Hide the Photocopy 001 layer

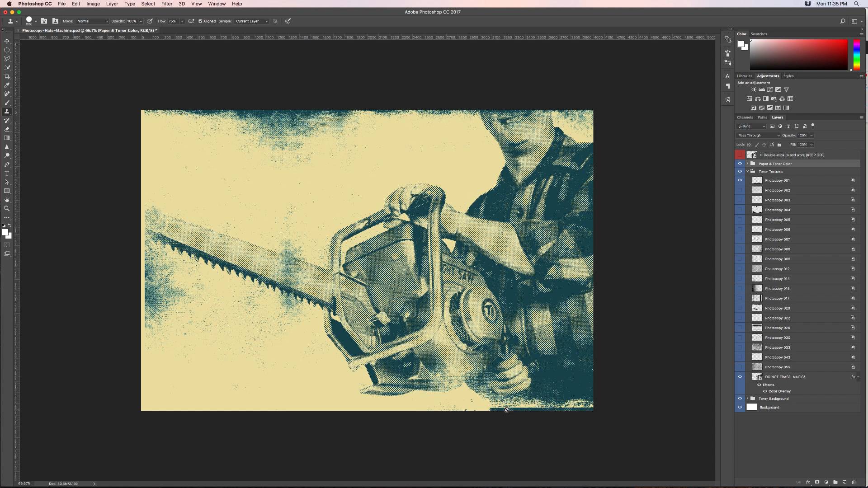point(740,180)
